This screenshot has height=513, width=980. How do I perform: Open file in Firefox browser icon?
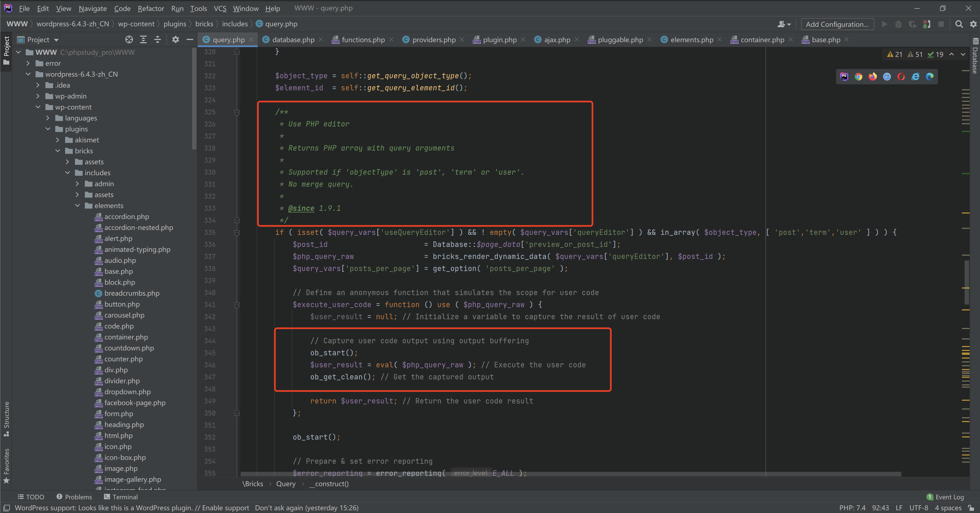pyautogui.click(x=873, y=76)
